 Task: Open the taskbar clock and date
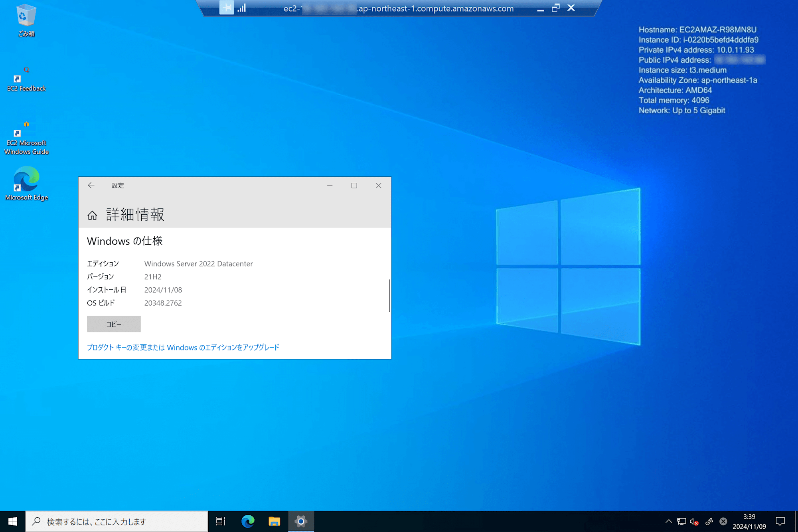tap(749, 521)
